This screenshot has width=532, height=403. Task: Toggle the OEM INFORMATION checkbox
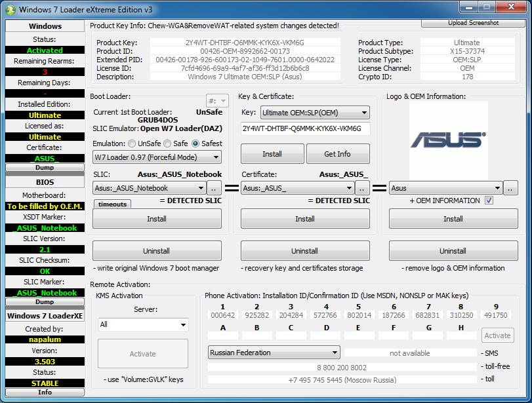tap(489, 201)
